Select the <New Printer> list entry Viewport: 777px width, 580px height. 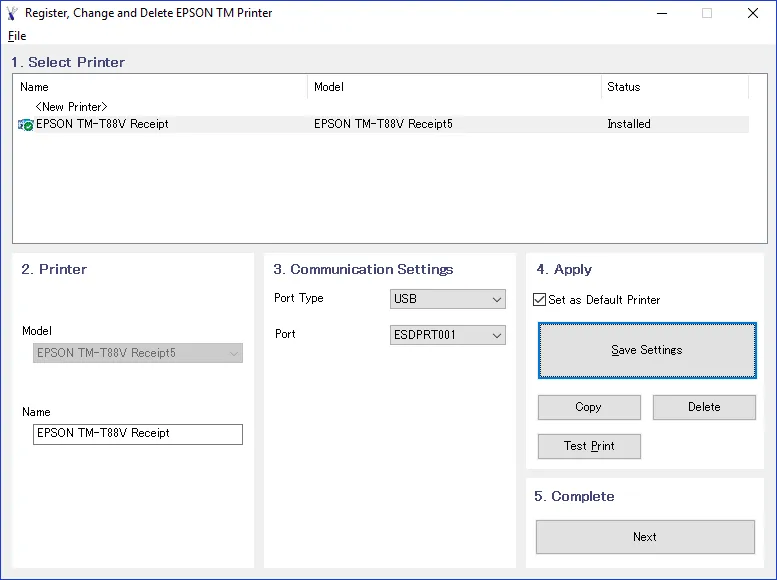click(71, 107)
